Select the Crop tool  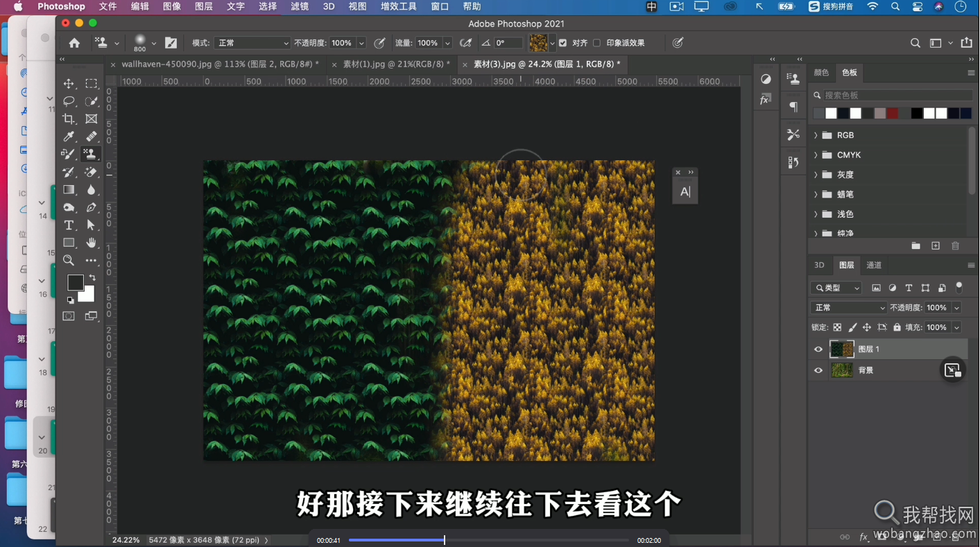[x=69, y=119]
